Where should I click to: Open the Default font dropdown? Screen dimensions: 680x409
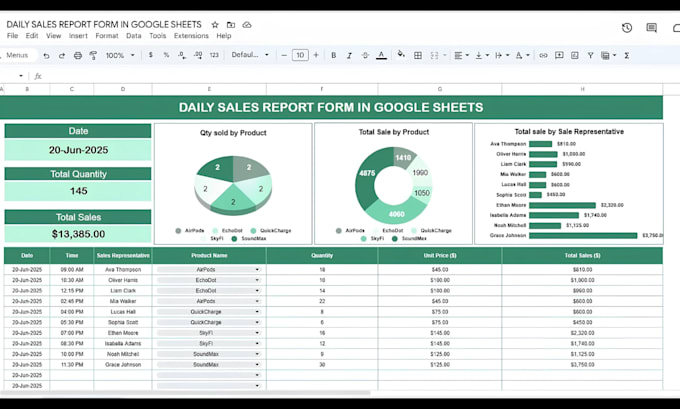pos(250,55)
